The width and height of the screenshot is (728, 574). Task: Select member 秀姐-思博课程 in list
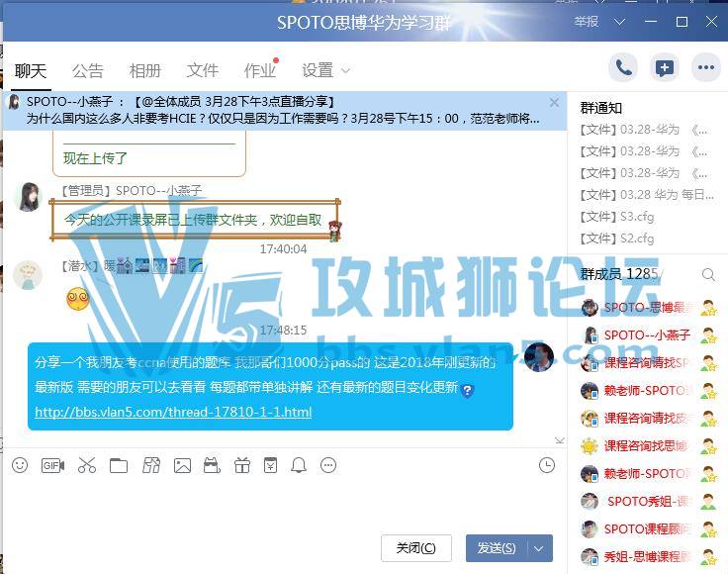[x=649, y=556]
